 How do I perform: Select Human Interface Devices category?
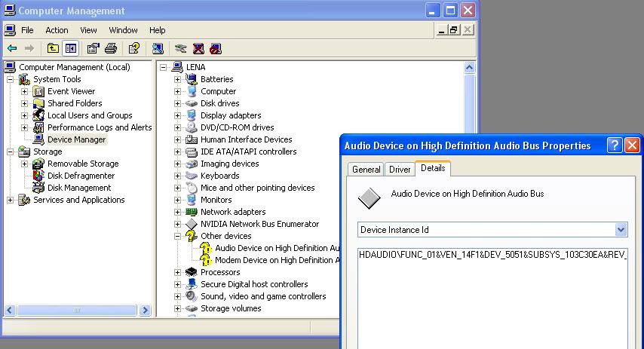246,139
